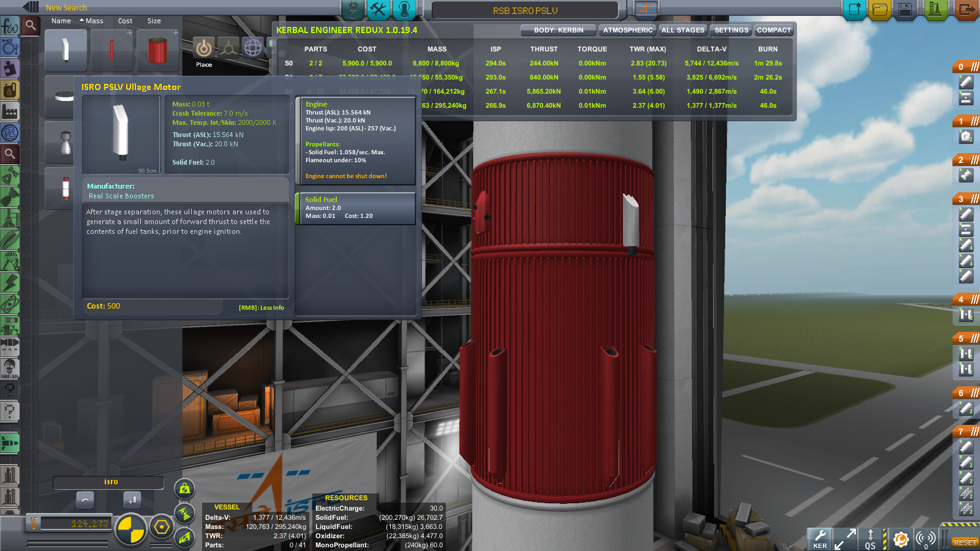Click stage 0 header handle
Image resolution: width=980 pixels, height=551 pixels.
pyautogui.click(x=966, y=67)
